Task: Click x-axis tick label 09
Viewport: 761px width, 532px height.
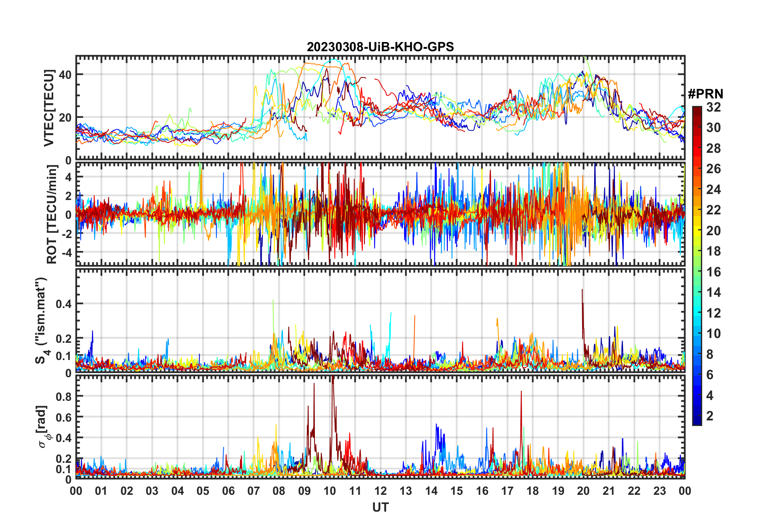Action: coord(304,491)
